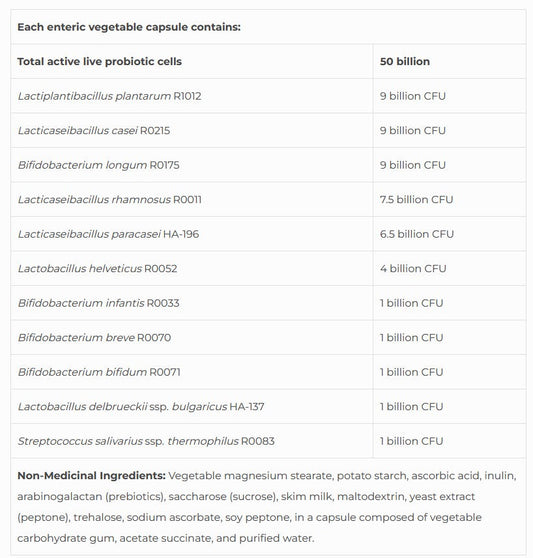This screenshot has width=533, height=558.
Task: Click the 7.5 billion CFU value
Action: 416,200
